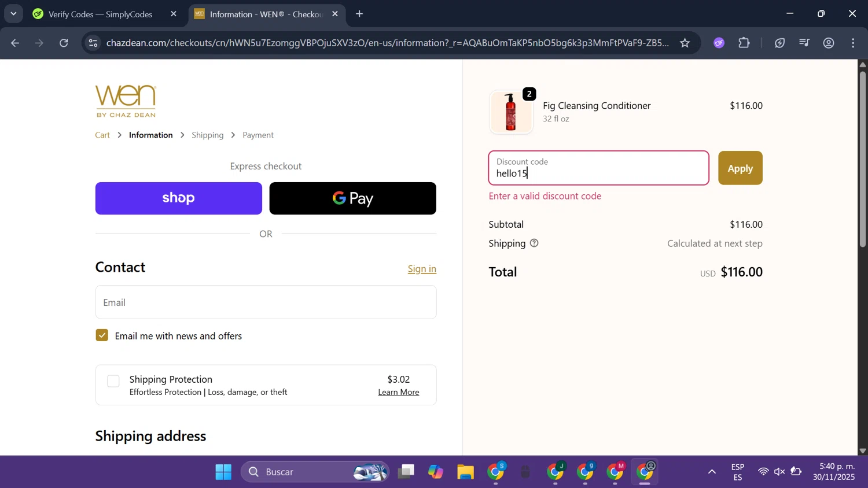Open the Chrome window with M badge
The image size is (868, 488).
[x=616, y=472]
